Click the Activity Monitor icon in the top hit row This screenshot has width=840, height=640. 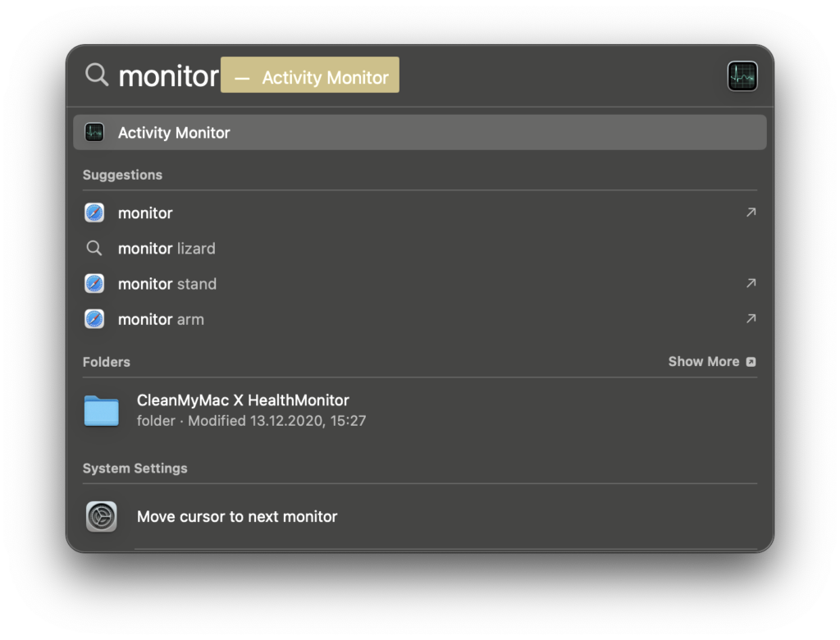coord(94,132)
